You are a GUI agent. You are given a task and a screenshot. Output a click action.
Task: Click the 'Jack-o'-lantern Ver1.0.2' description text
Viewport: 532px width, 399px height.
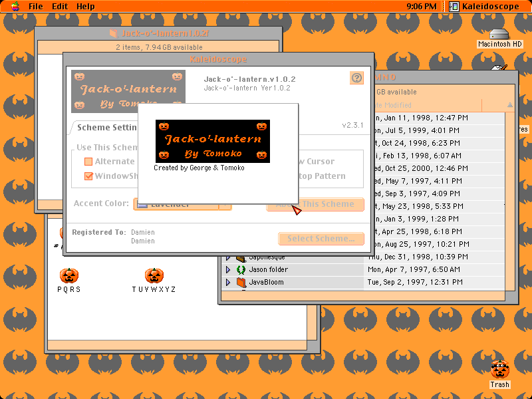[247, 88]
